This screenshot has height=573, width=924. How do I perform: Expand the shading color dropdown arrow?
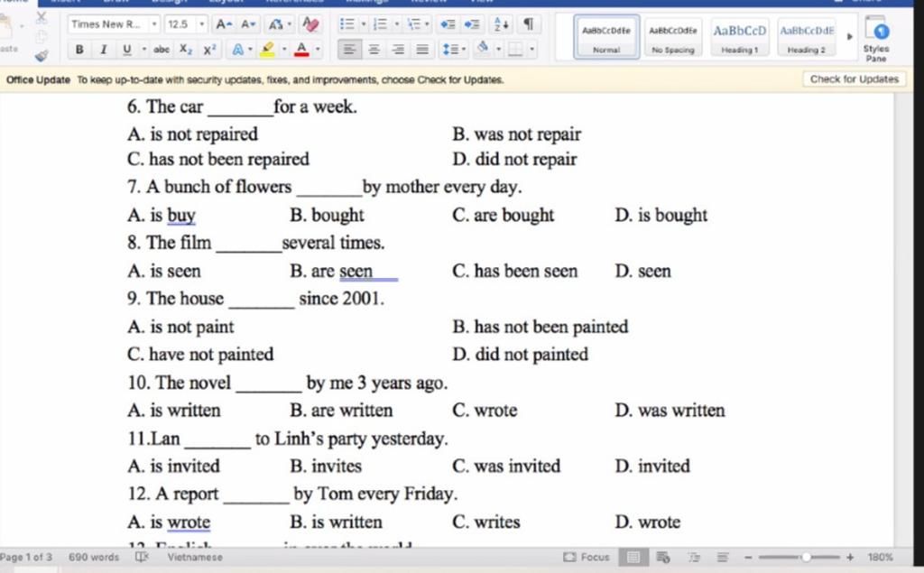pyautogui.click(x=498, y=50)
